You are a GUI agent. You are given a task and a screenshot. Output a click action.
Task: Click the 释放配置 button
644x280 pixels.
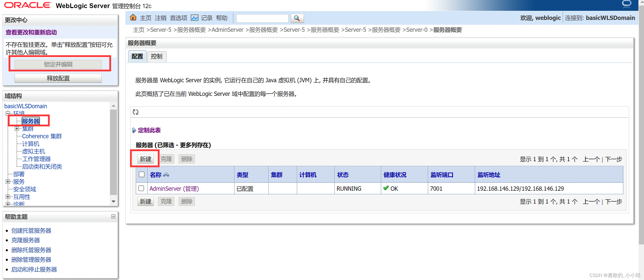(58, 78)
